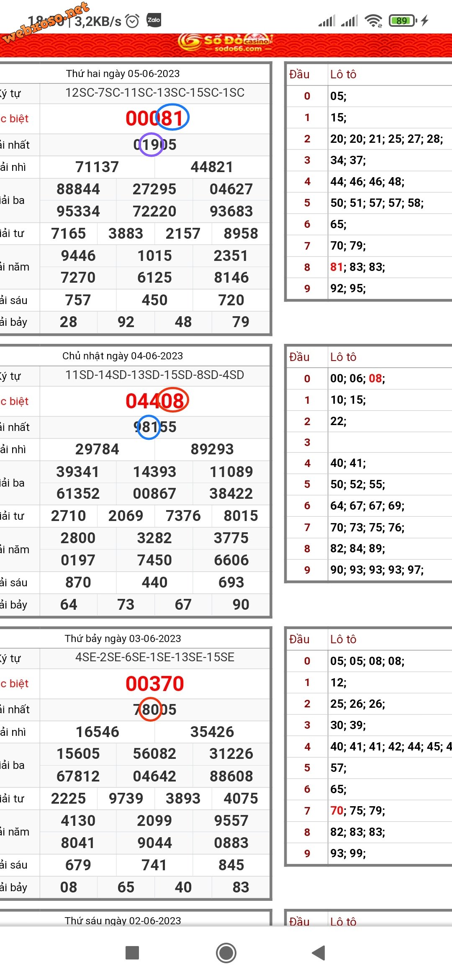
Task: Select code row 4SE-2SE-6SE-1SE-13SE-15SE
Action: (155, 657)
